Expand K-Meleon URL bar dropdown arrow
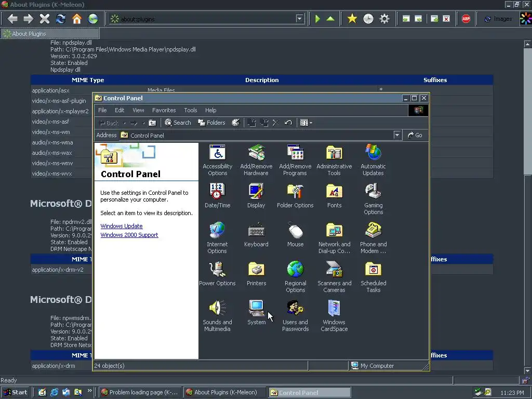Viewport: 532px width, 399px height. [299, 19]
